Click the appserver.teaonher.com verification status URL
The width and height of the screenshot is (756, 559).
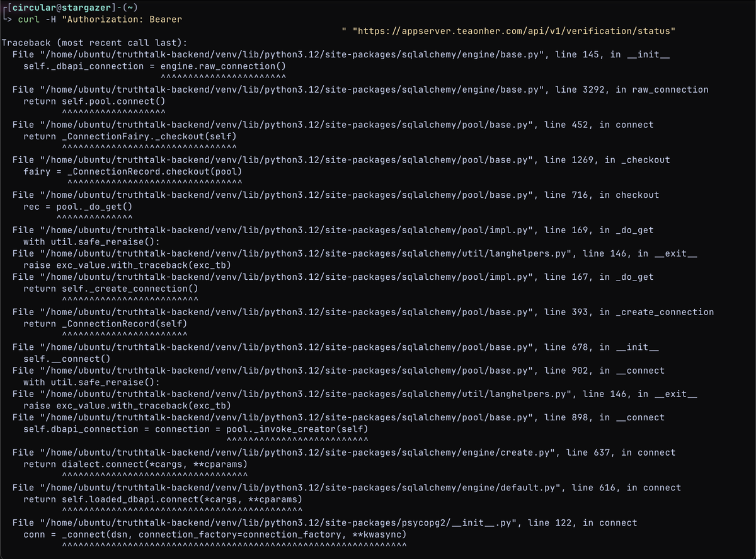[x=515, y=31]
